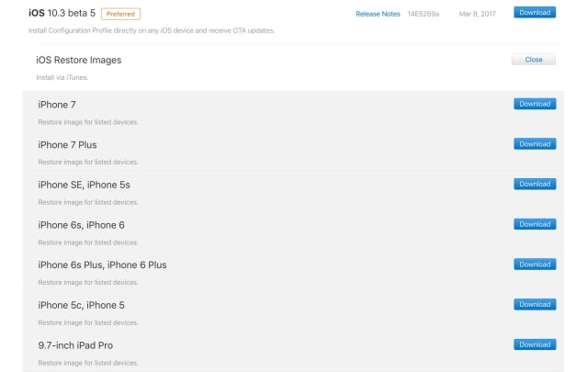Select the build number 14E5269a

point(424,14)
